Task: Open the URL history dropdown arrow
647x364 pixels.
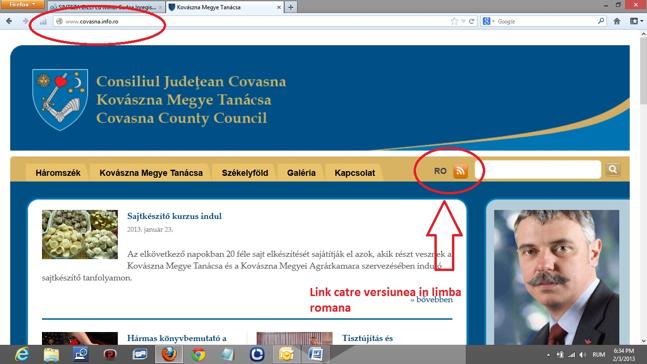Action: point(463,21)
